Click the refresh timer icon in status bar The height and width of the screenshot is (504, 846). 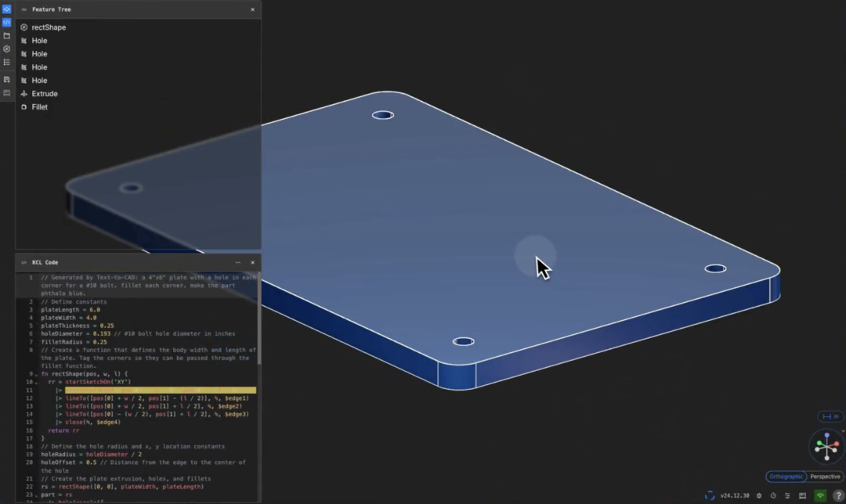click(773, 495)
